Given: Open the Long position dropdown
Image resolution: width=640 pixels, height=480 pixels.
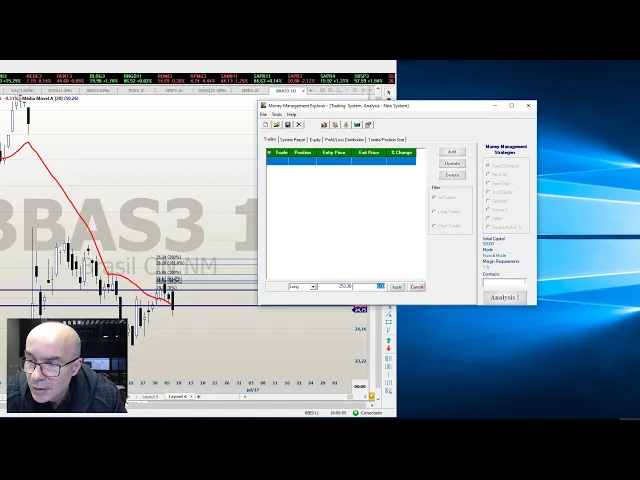Looking at the screenshot, I should click(x=313, y=287).
